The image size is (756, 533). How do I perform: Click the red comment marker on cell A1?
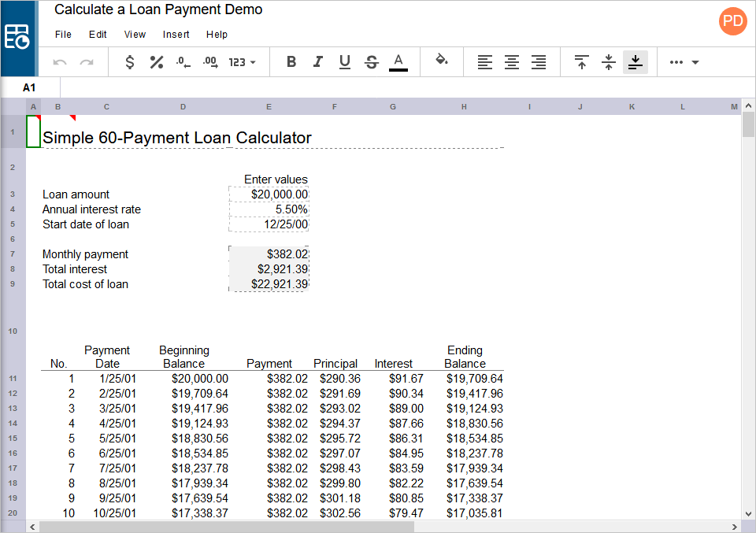pos(38,117)
